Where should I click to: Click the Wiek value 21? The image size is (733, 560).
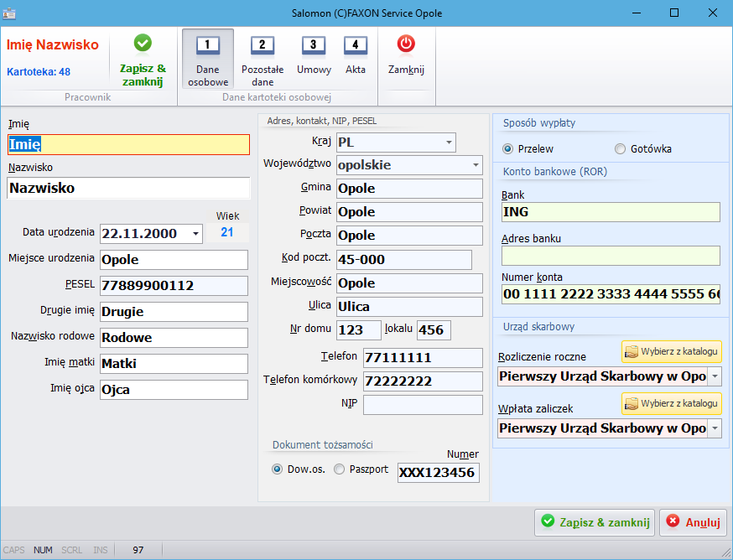(227, 232)
